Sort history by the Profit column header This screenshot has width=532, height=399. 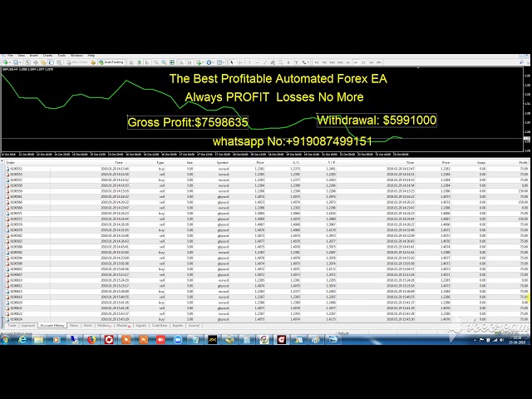[523, 163]
